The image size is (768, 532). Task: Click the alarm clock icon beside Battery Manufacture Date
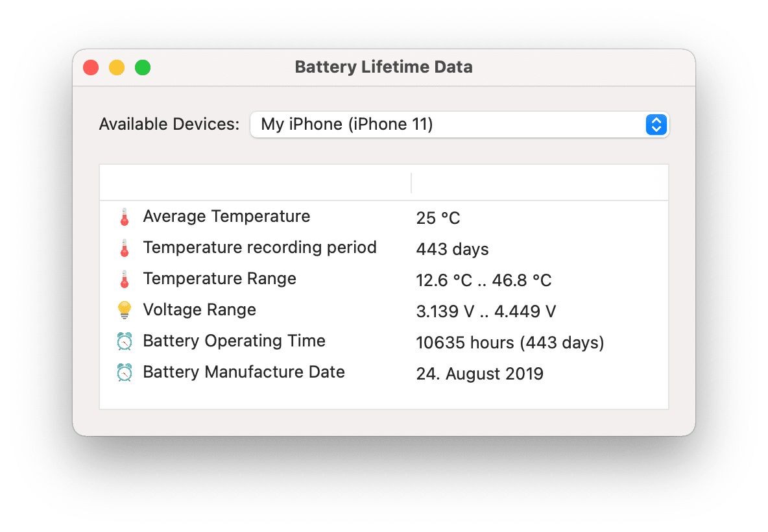click(125, 372)
